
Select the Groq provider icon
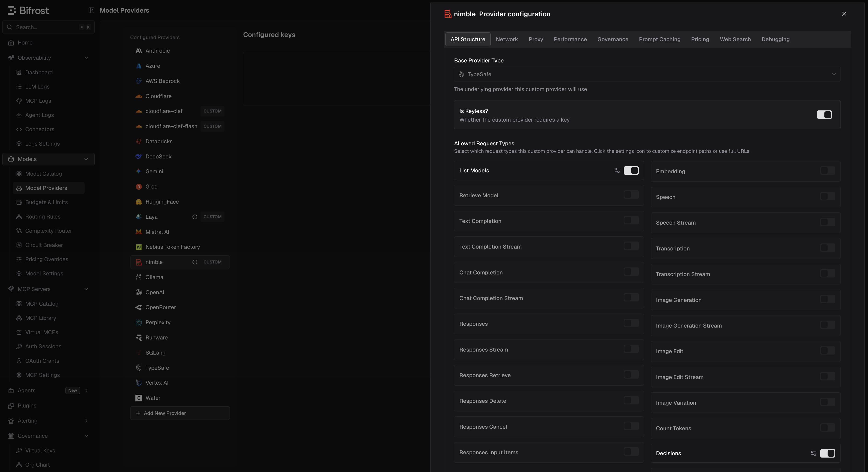(138, 187)
